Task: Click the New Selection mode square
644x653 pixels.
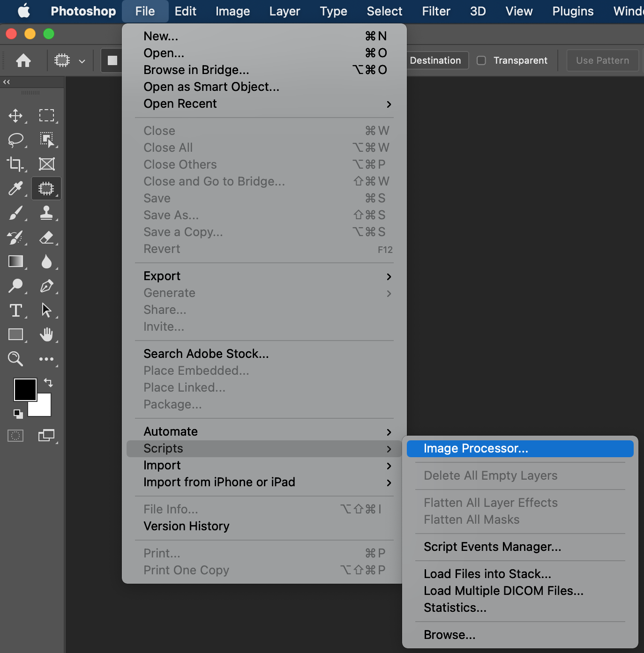Action: [x=112, y=60]
